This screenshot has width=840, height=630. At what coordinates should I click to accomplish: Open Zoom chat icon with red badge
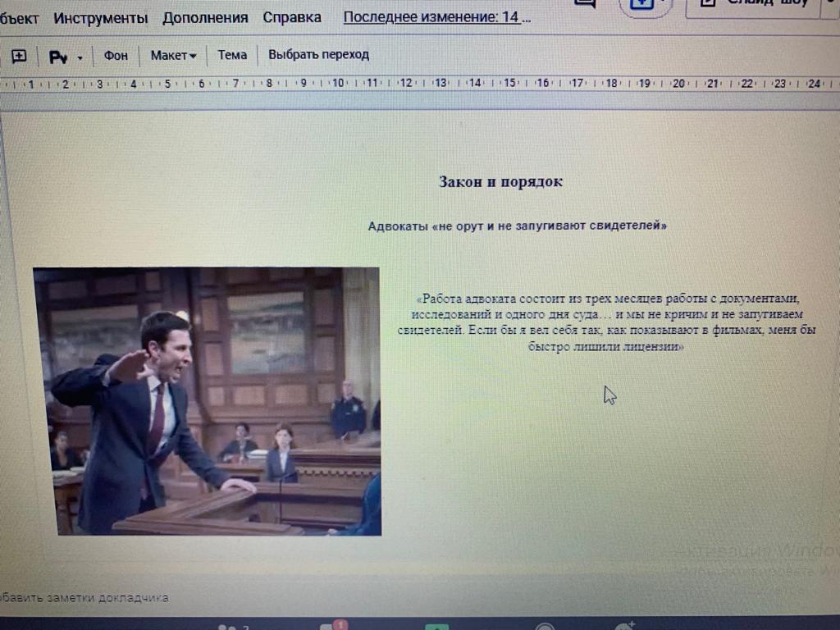point(333,626)
